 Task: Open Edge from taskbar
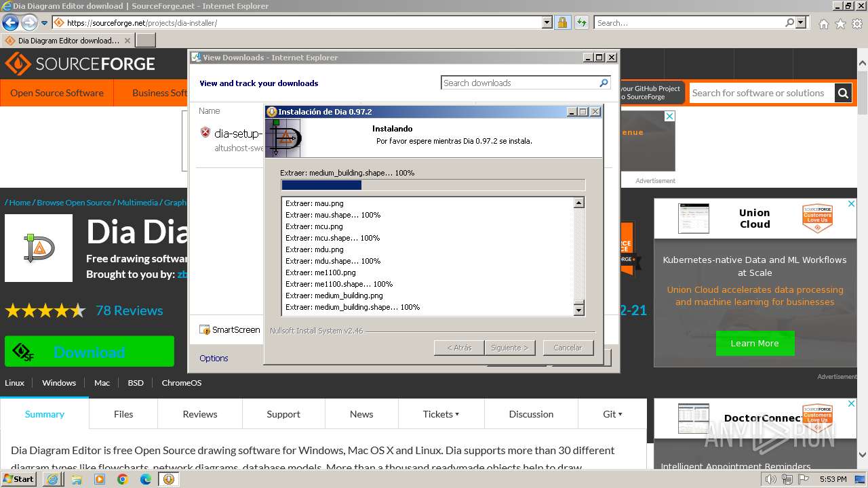145,479
